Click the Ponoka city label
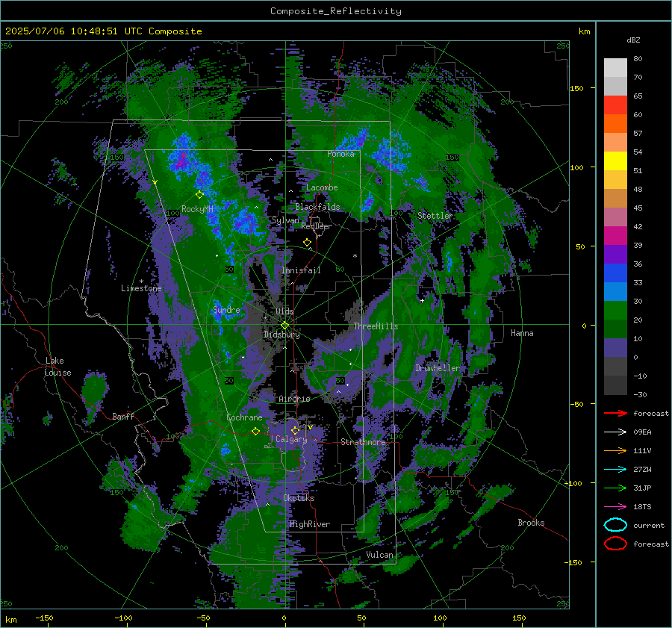 340,154
